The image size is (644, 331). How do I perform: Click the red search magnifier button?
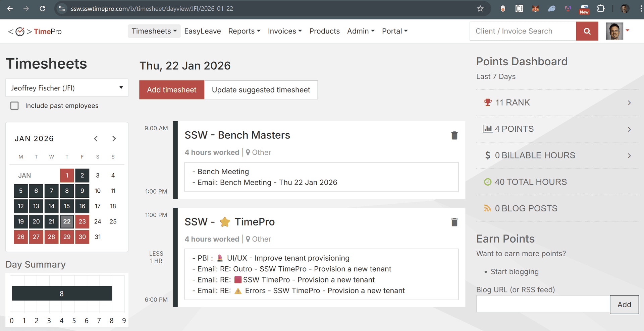587,31
